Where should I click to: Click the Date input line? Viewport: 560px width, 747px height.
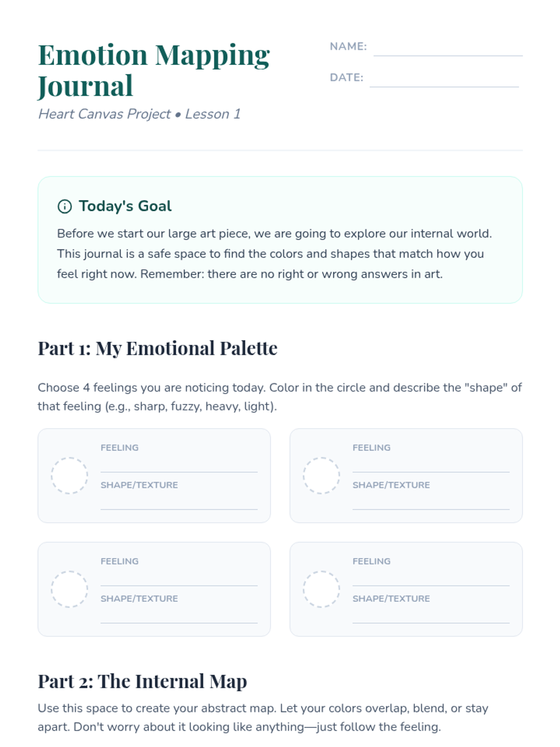444,80
